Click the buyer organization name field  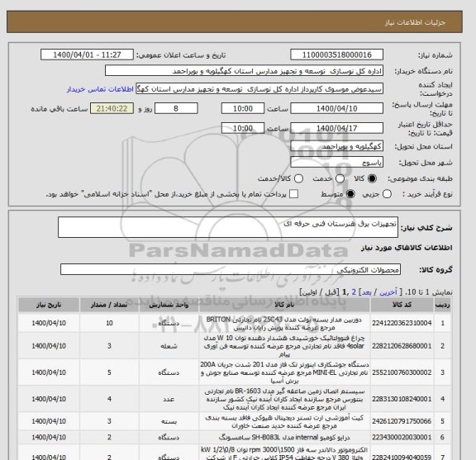(x=244, y=71)
